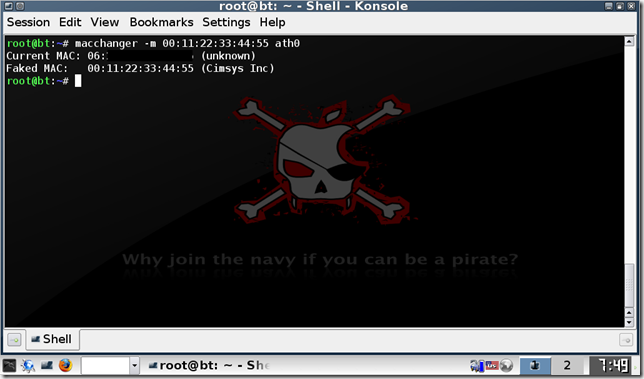Click the 'Current MAC:' output line
The height and width of the screenshot is (379, 644).
(131, 56)
